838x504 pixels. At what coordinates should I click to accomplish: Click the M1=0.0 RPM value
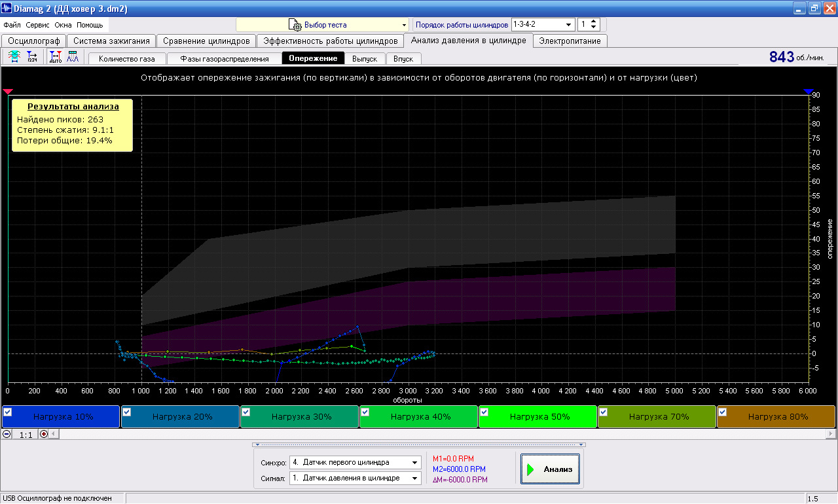[454, 459]
